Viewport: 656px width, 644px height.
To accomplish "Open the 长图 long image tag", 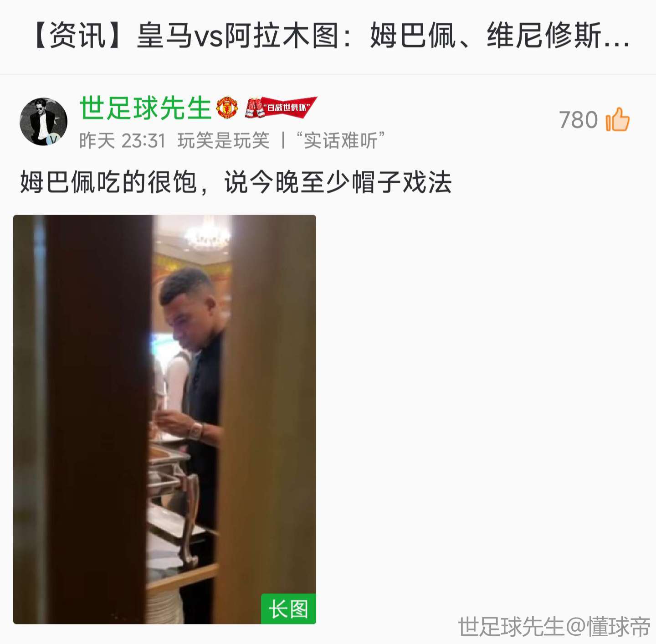I will [288, 609].
